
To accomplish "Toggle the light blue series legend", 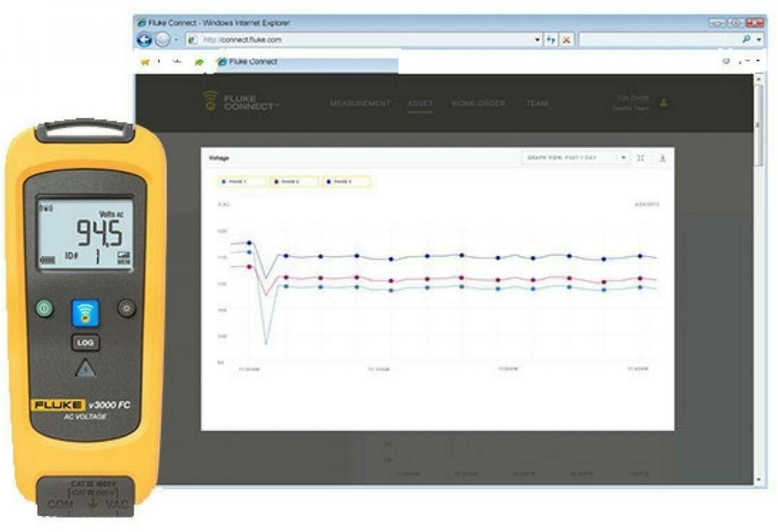I will (x=242, y=182).
